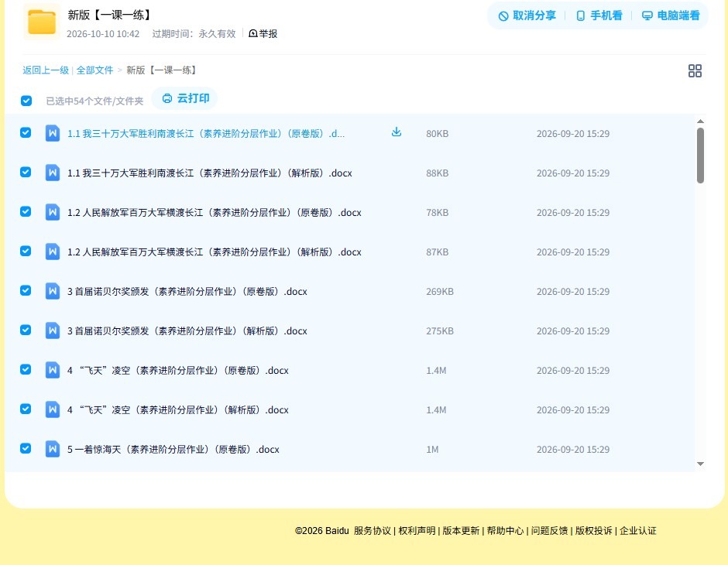The width and height of the screenshot is (728, 565).
Task: Open file 3 首届诺贝尔奖颁发 (解析版).docx name
Action: click(187, 330)
